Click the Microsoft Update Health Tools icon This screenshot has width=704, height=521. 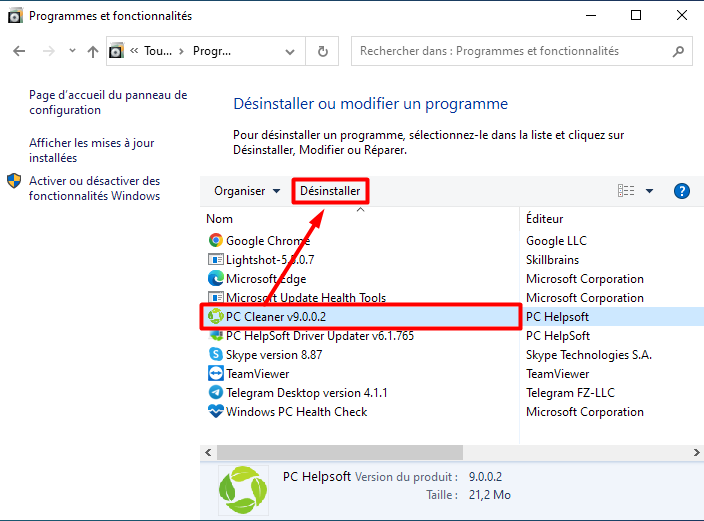click(x=216, y=297)
